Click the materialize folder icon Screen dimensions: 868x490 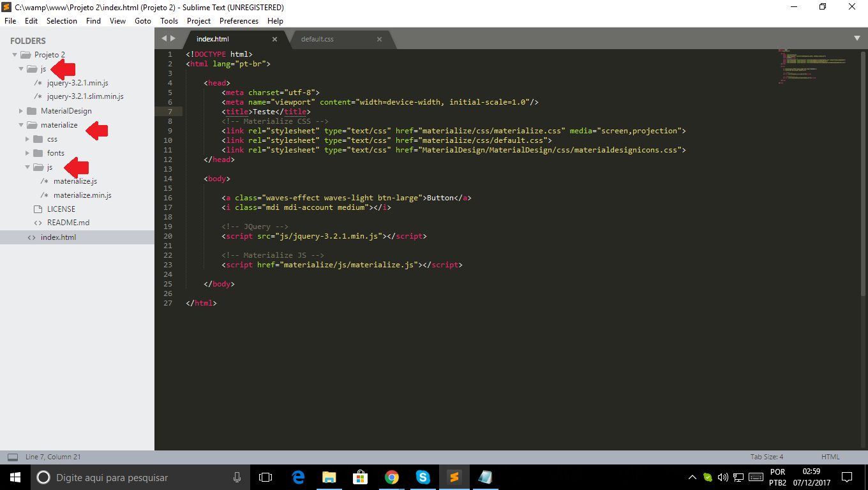coord(32,125)
